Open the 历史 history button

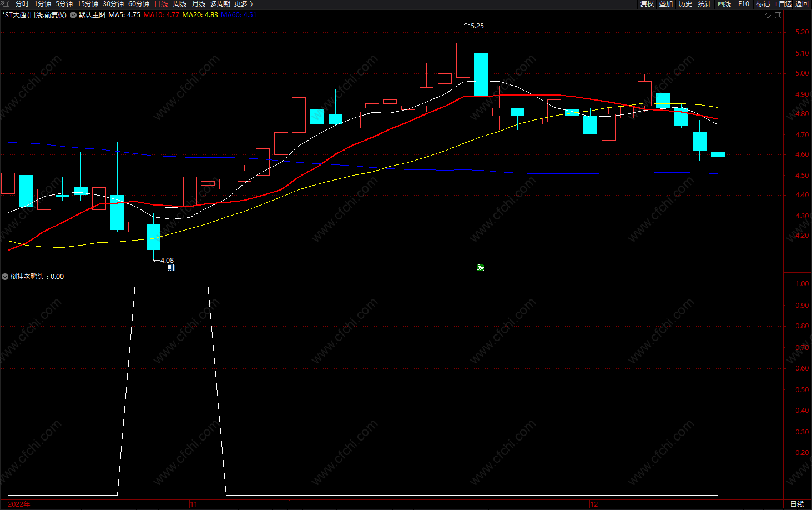tap(685, 4)
